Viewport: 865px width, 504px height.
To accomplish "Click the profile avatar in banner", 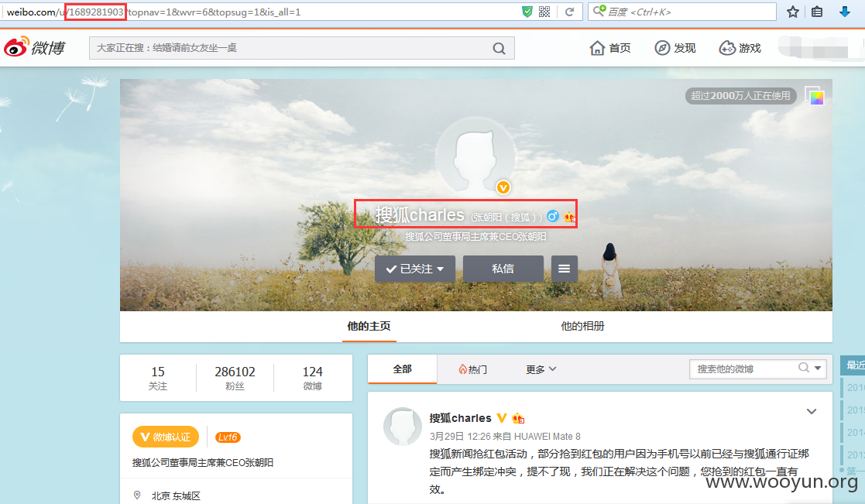I will pos(475,156).
